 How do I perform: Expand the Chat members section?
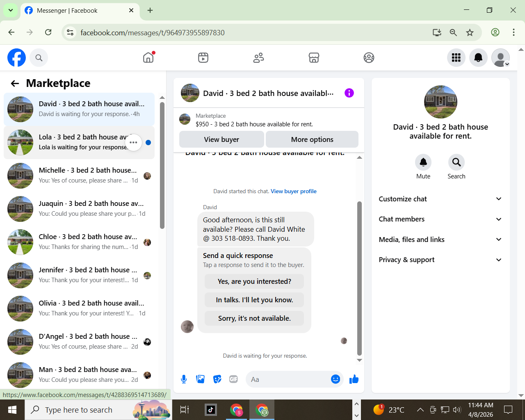(441, 219)
